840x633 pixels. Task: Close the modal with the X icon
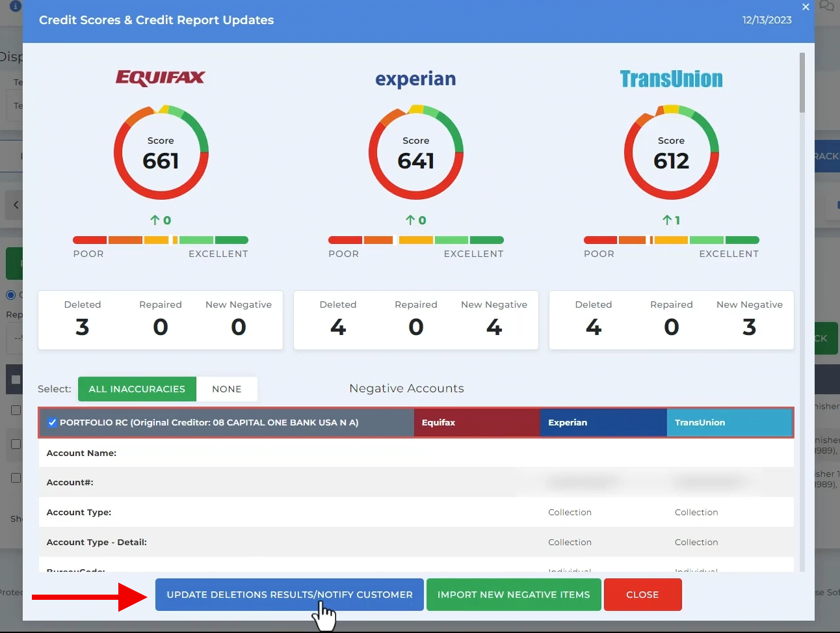806,7
